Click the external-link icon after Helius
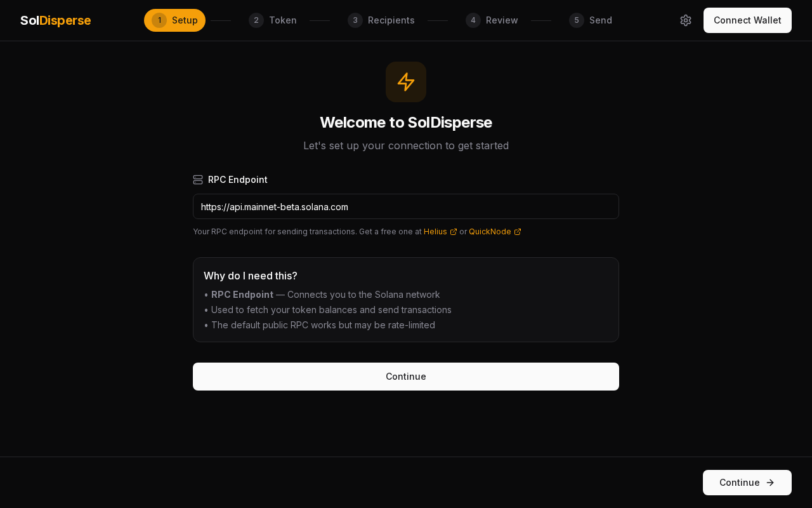This screenshot has width=812, height=508. [454, 232]
